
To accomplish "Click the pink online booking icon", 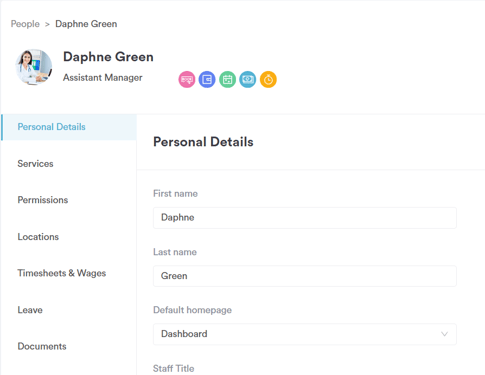I will (x=187, y=80).
